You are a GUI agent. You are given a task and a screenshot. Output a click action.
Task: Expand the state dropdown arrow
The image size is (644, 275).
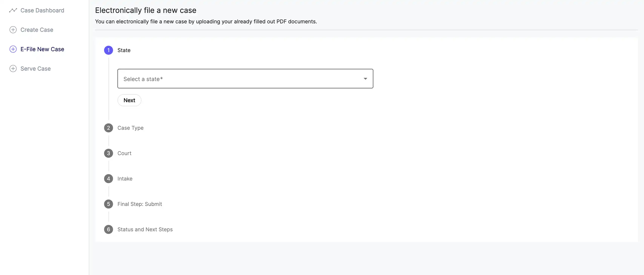pos(365,79)
